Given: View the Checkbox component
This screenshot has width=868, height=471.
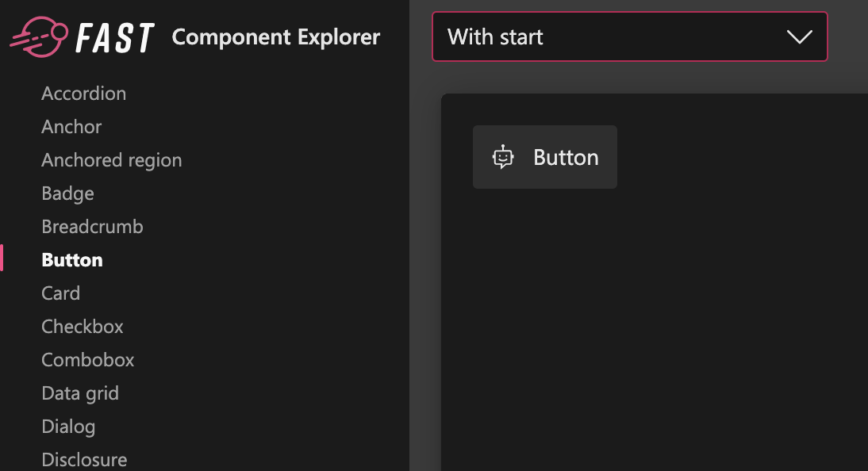Looking at the screenshot, I should (82, 326).
